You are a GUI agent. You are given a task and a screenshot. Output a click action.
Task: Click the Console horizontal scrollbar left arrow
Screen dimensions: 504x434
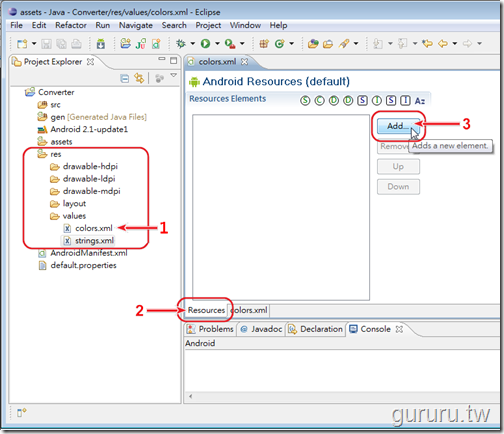click(190, 396)
